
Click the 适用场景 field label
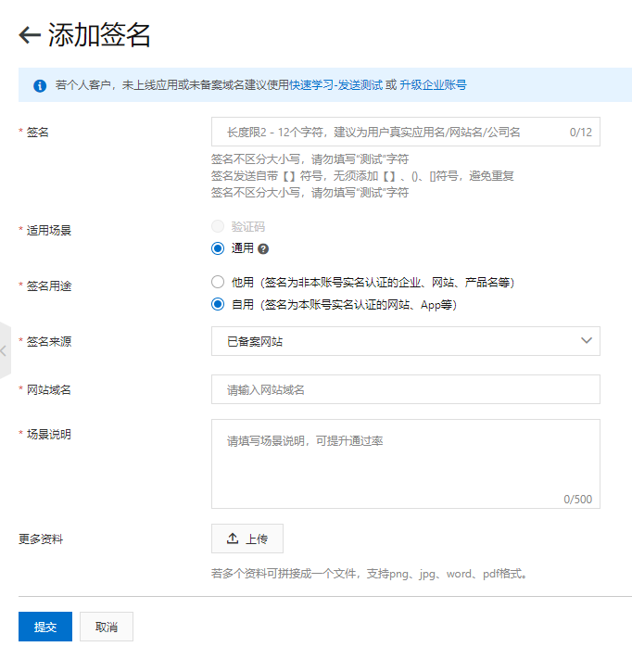48,231
